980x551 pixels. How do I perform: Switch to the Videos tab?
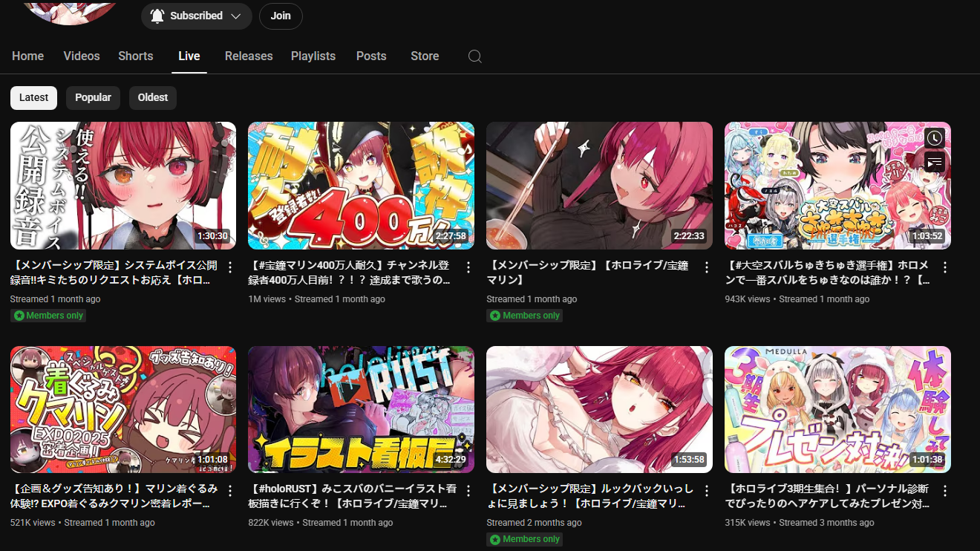[82, 56]
